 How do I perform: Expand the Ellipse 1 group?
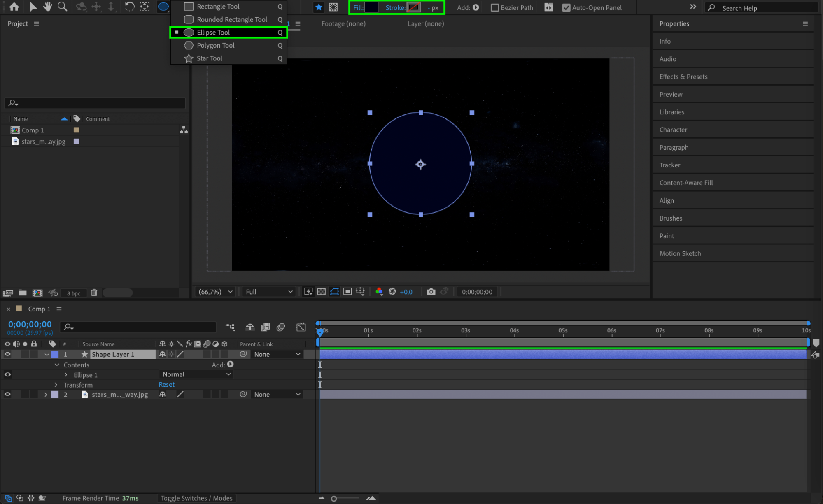[66, 375]
